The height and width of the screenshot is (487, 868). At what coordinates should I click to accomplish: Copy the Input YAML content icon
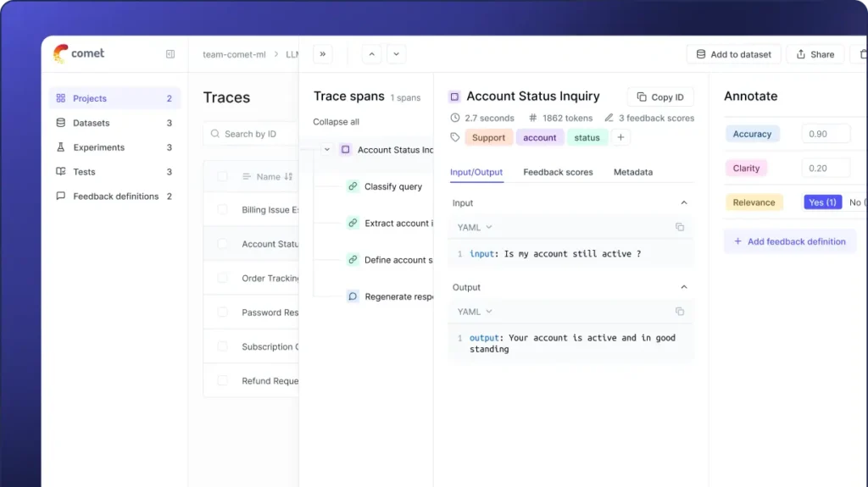tap(679, 227)
